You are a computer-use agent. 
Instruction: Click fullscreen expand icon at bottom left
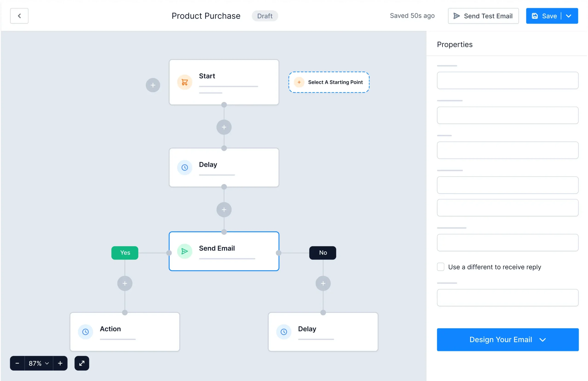pyautogui.click(x=82, y=363)
